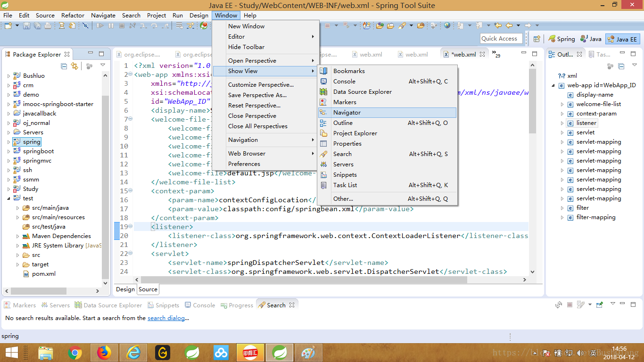Open Windows Start button
This screenshot has height=362, width=644.
click(x=11, y=353)
